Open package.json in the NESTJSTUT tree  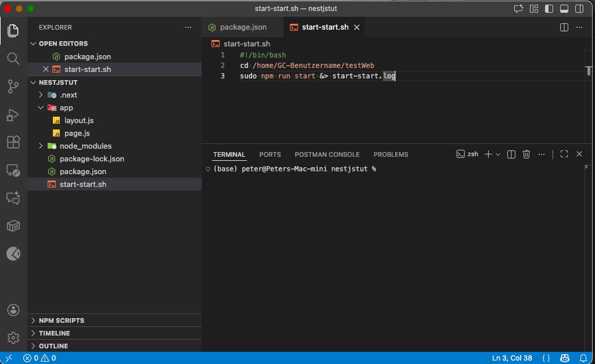(x=83, y=172)
